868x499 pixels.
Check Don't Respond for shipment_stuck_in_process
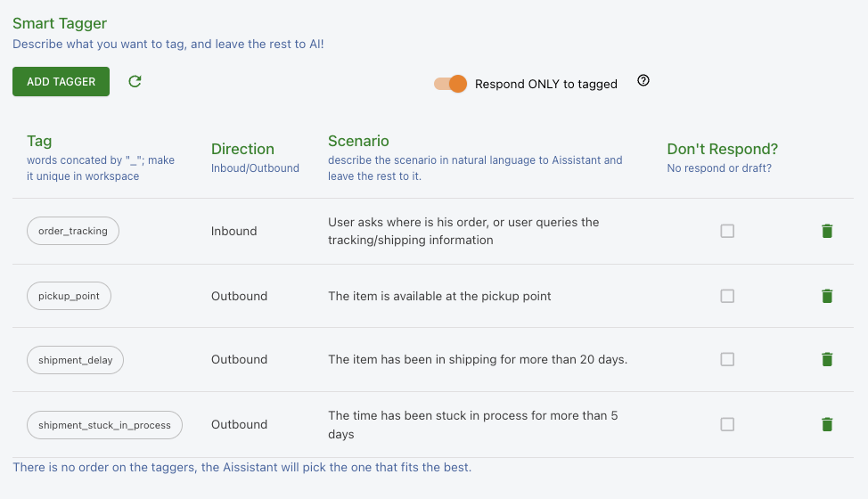click(727, 424)
